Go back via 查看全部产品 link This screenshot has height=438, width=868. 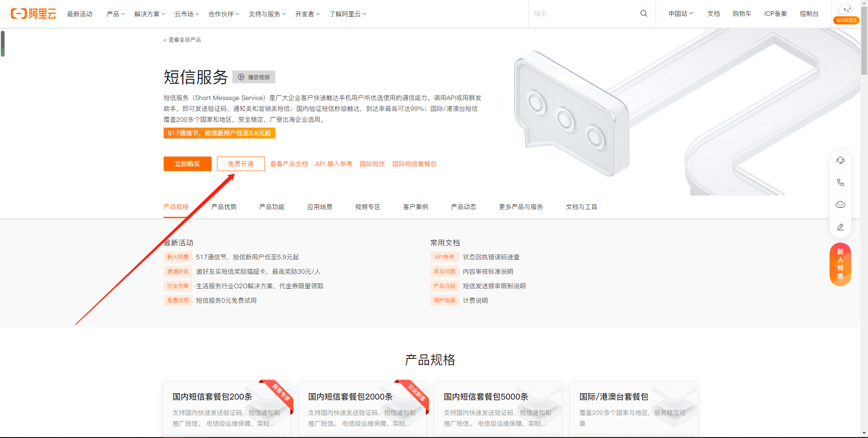pyautogui.click(x=182, y=40)
